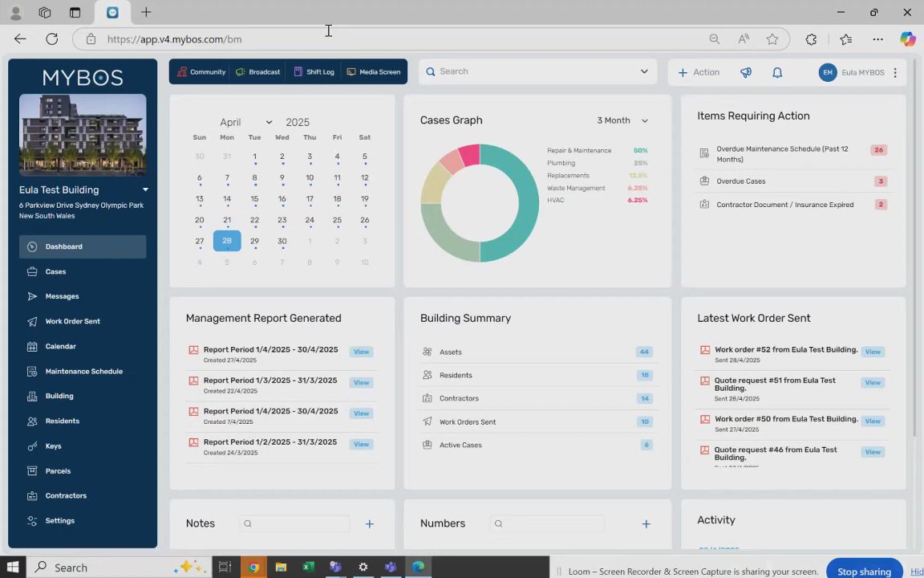Go to Maintenance Schedule in sidebar
This screenshot has width=924, height=578.
(83, 371)
